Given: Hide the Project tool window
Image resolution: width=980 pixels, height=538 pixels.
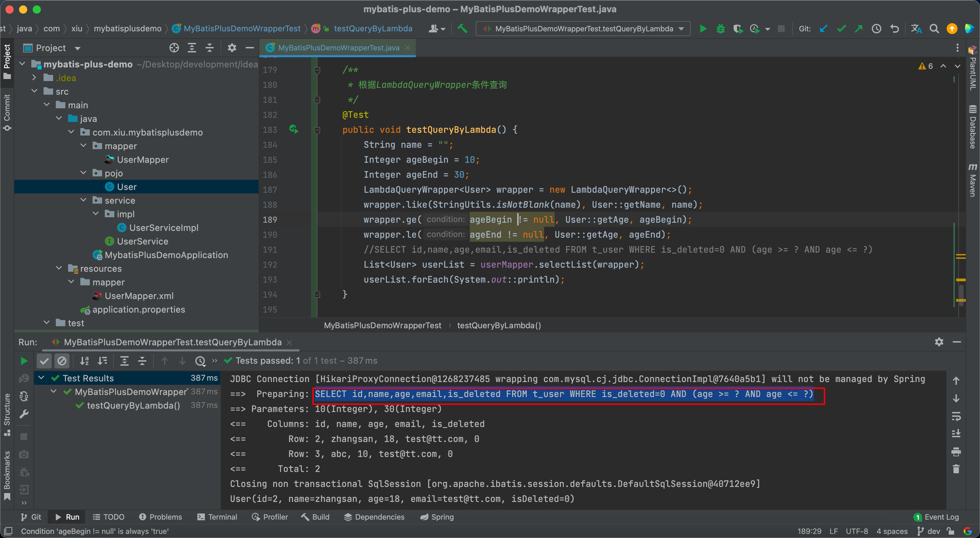Looking at the screenshot, I should (249, 48).
